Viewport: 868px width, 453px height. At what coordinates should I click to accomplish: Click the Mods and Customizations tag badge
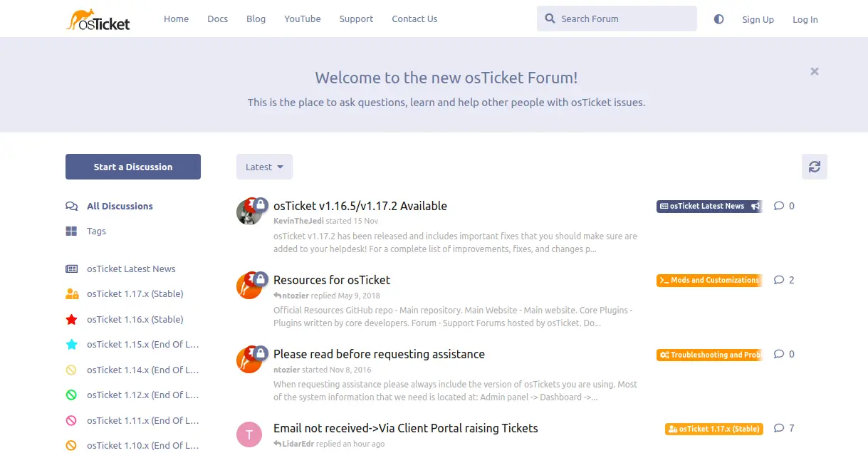[x=709, y=280]
